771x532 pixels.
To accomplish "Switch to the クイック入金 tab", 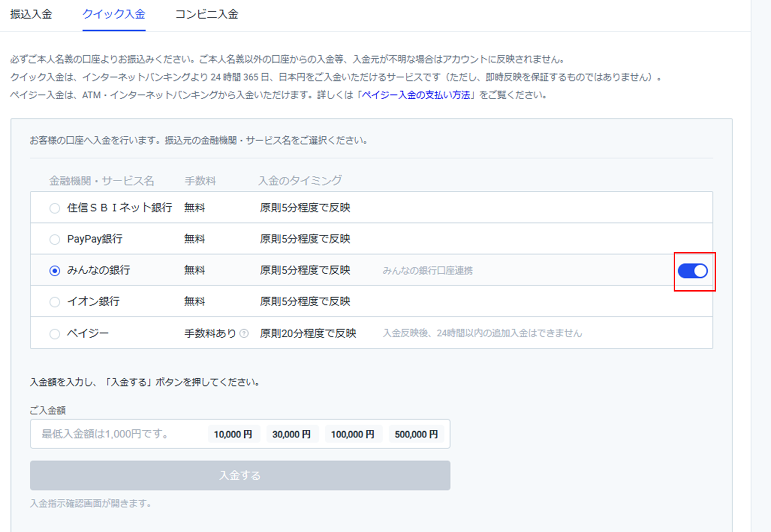I will point(114,14).
